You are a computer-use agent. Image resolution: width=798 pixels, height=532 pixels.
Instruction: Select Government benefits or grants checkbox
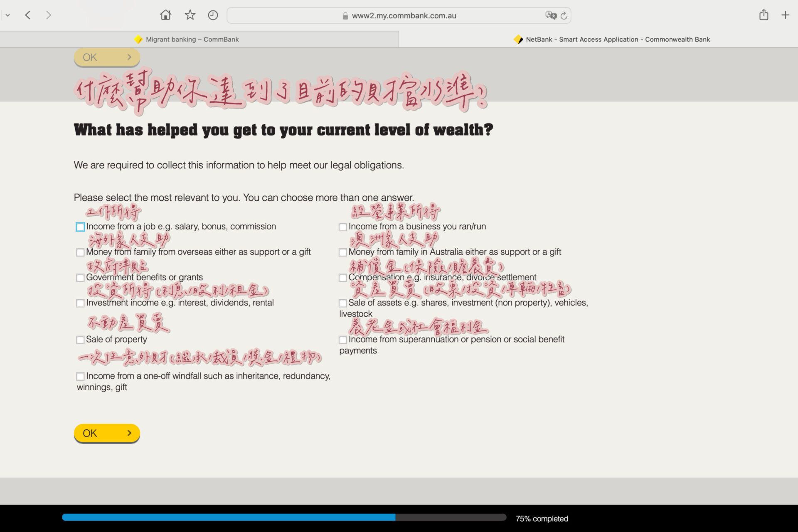[80, 278]
